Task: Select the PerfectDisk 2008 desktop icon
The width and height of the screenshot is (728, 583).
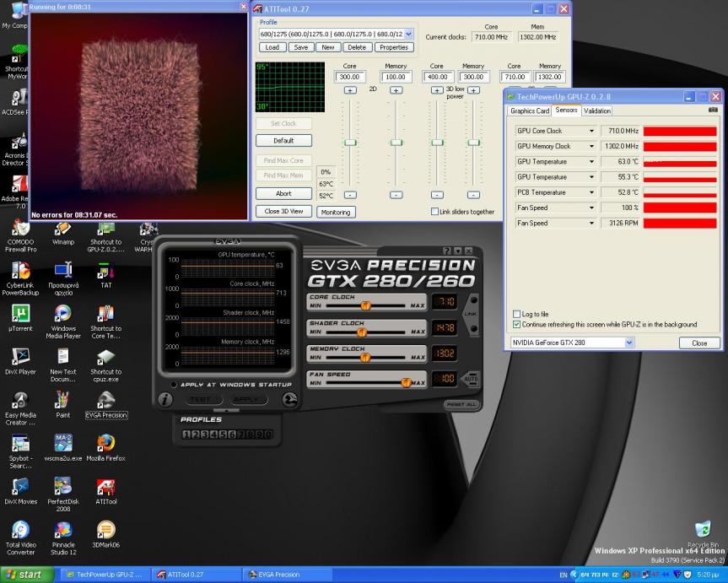Action: coord(63,494)
